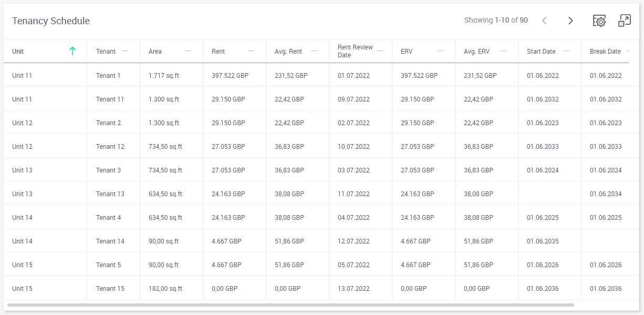The image size is (644, 315).
Task: Click the dash icon in Rent header
Action: (251, 51)
